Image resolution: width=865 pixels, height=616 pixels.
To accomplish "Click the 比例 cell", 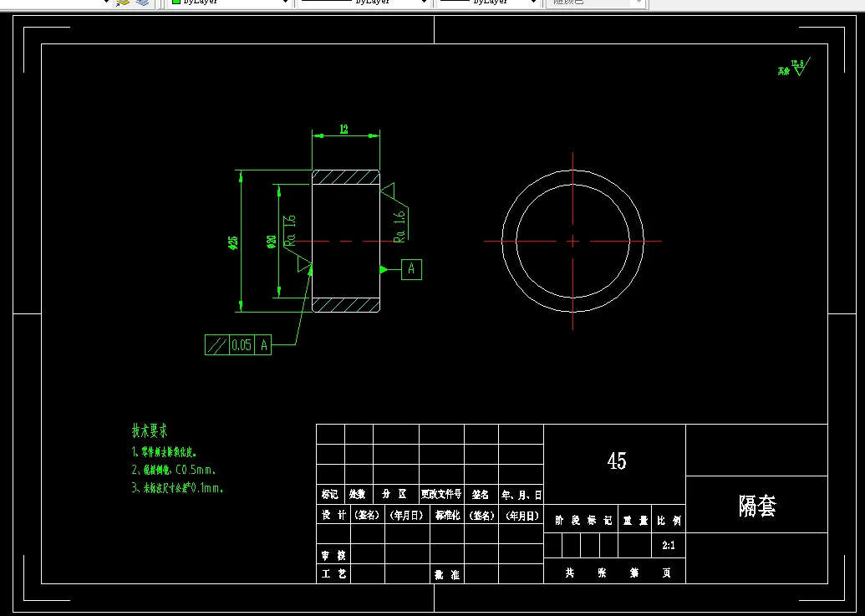I will pyautogui.click(x=669, y=520).
